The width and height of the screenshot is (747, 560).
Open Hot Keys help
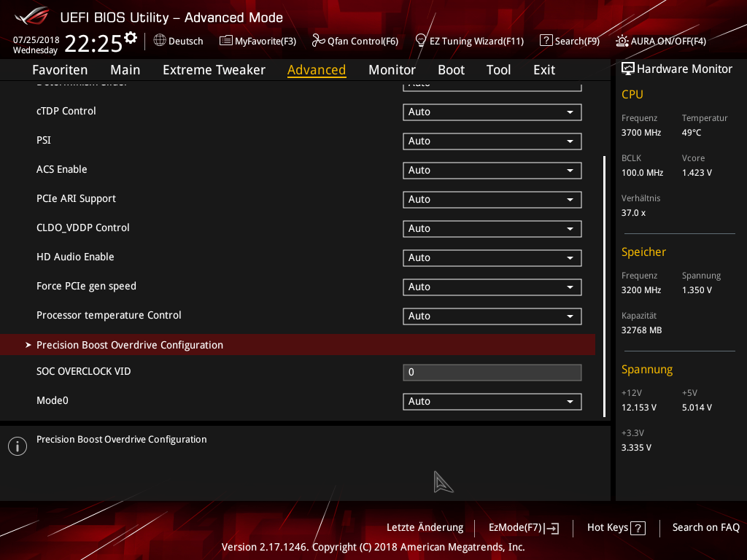tap(616, 528)
